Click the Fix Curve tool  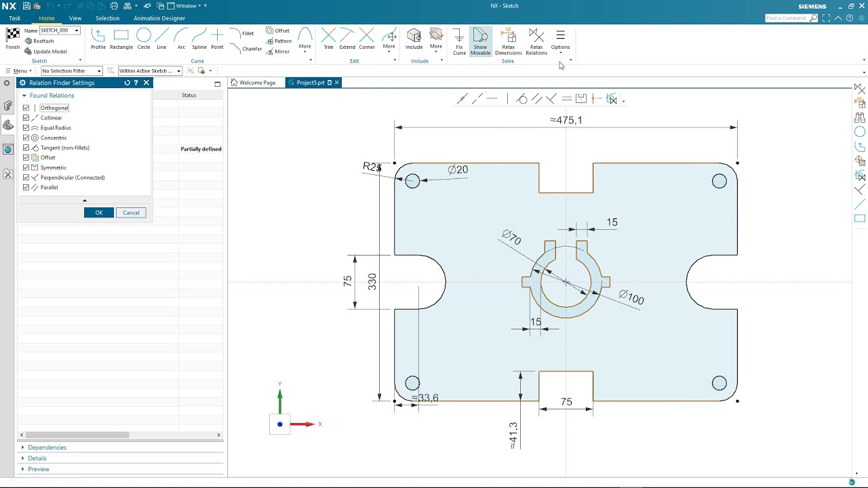click(459, 41)
